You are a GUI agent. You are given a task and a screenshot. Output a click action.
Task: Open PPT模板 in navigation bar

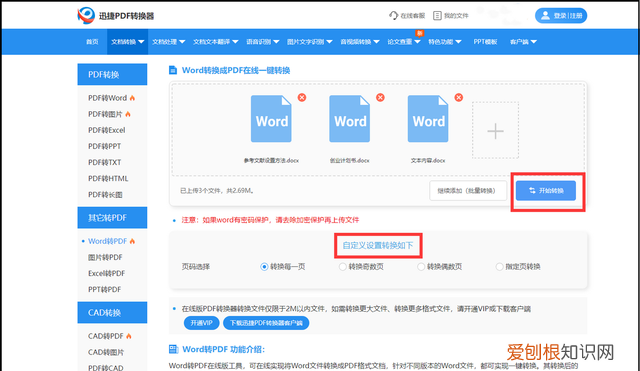pos(485,42)
